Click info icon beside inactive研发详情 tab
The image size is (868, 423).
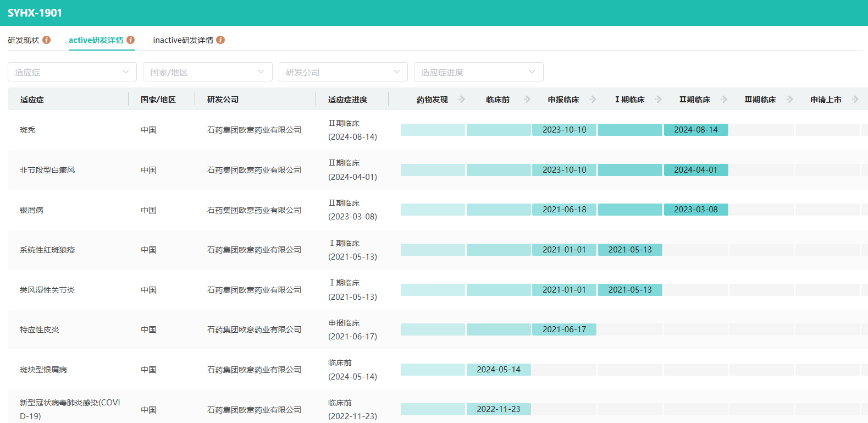tap(220, 40)
